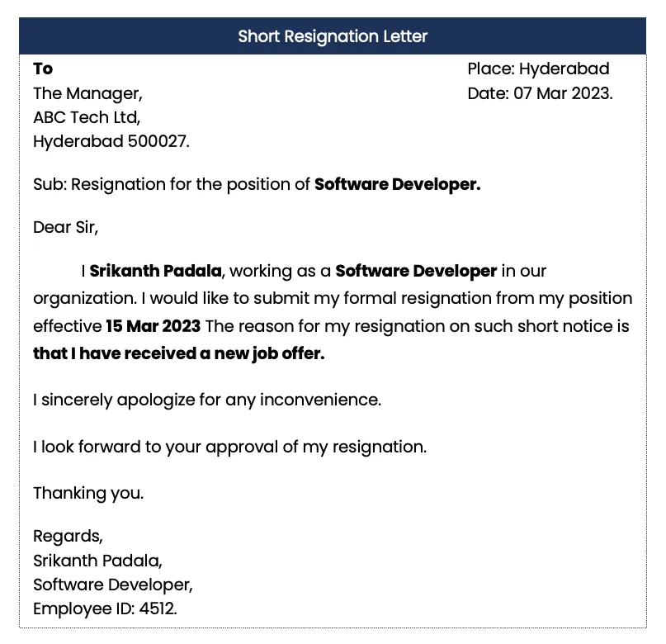Click bold name 'Srikanth Padala' in the paragraph
This screenshot has height=644, width=666.
click(155, 271)
